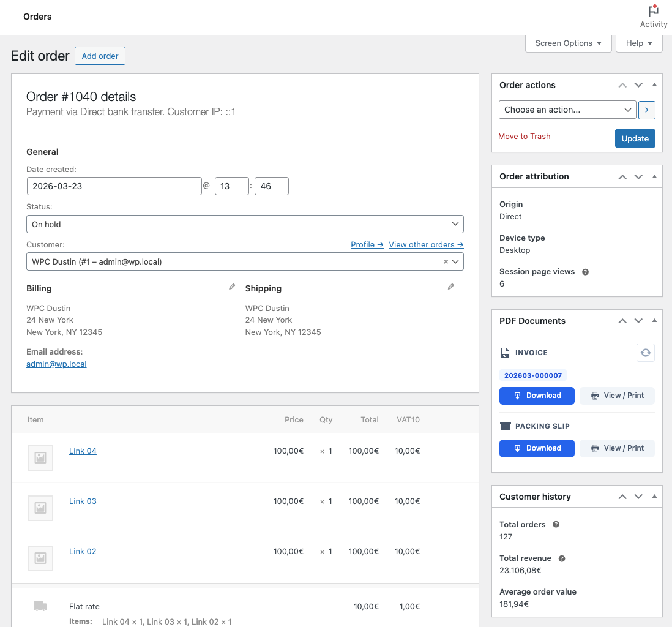
Task: Open the Status dropdown
Action: point(245,224)
